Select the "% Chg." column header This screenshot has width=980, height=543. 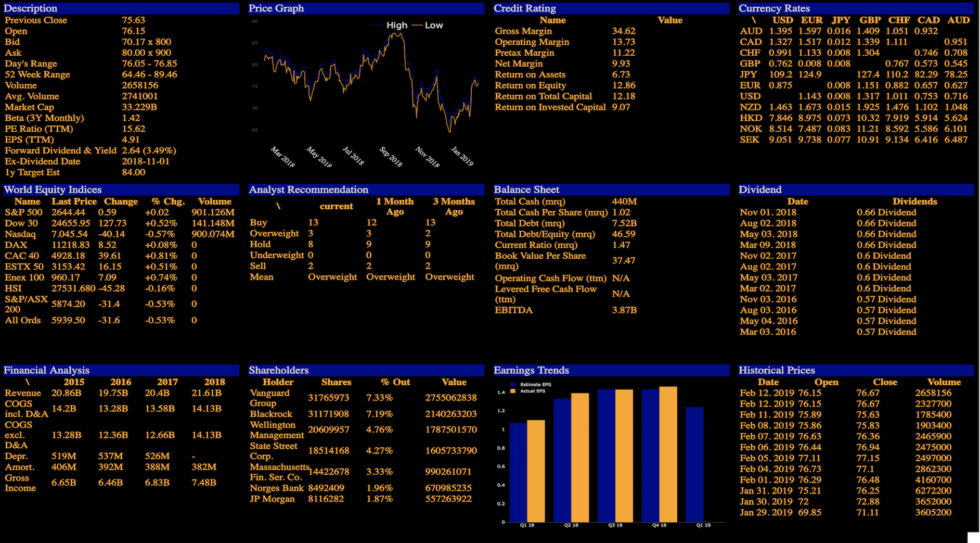pos(168,201)
